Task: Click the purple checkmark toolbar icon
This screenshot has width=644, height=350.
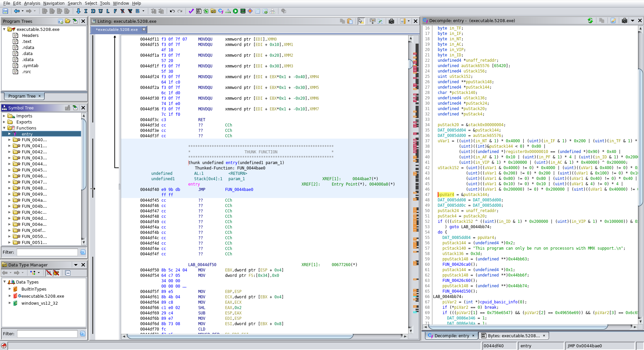Action: [191, 11]
